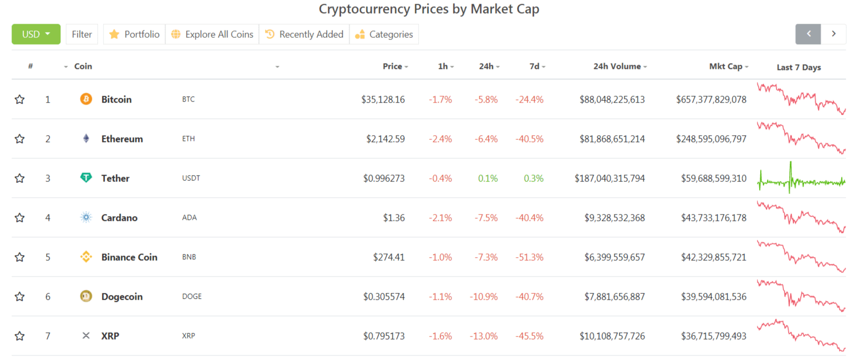The image size is (868, 357).
Task: Toggle the star next to Tether
Action: point(19,178)
